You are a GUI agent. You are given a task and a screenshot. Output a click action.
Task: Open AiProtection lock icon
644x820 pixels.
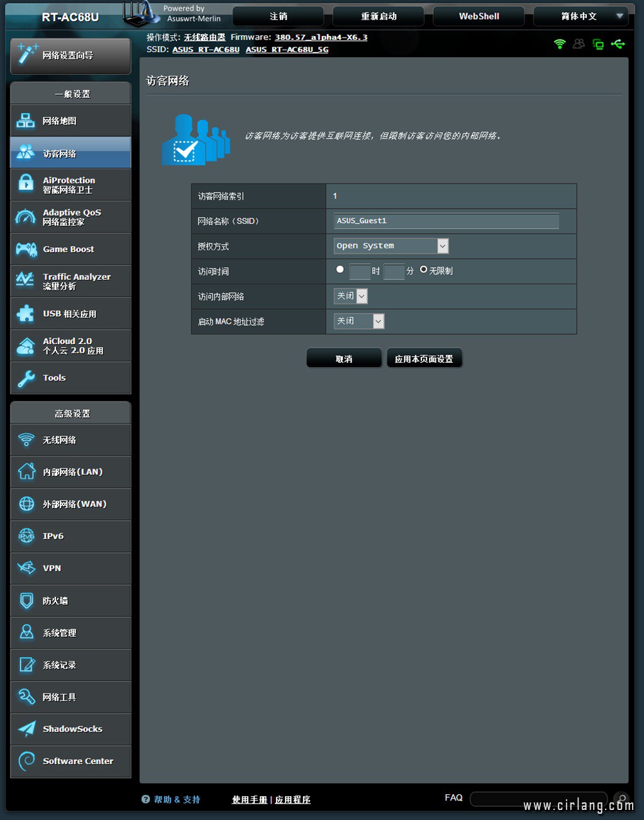[26, 183]
